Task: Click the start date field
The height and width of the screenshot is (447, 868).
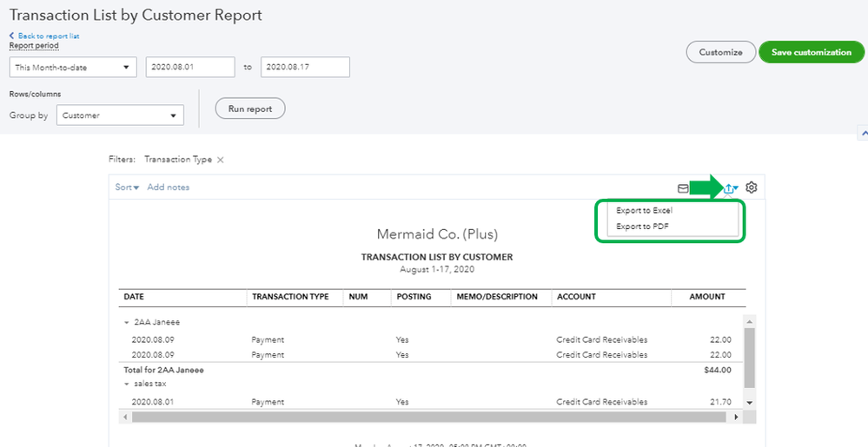Action: [189, 67]
